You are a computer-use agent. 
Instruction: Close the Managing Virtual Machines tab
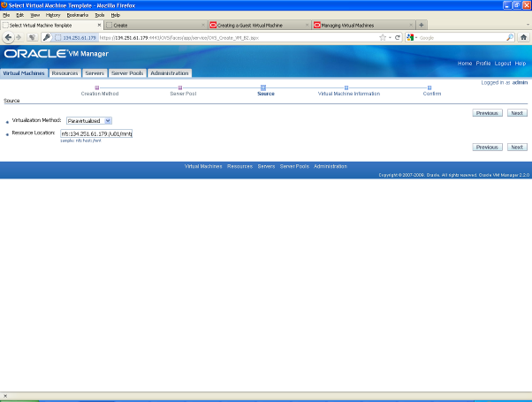411,25
